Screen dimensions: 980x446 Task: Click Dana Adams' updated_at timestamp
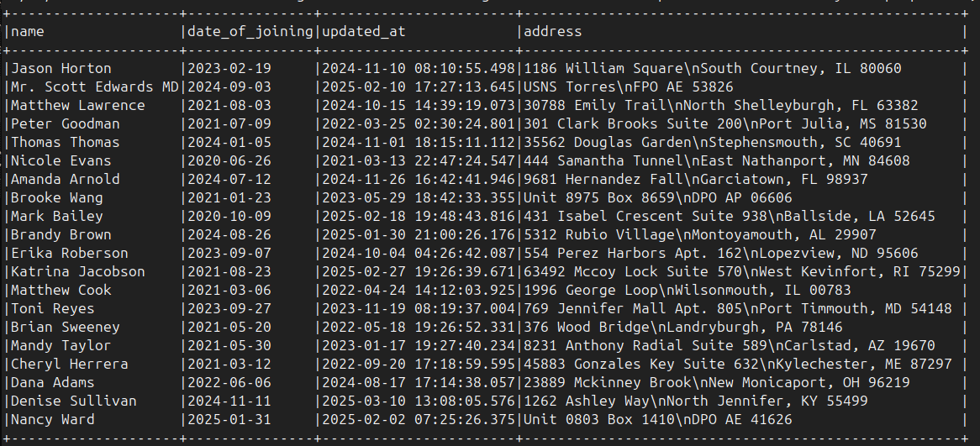tap(418, 383)
